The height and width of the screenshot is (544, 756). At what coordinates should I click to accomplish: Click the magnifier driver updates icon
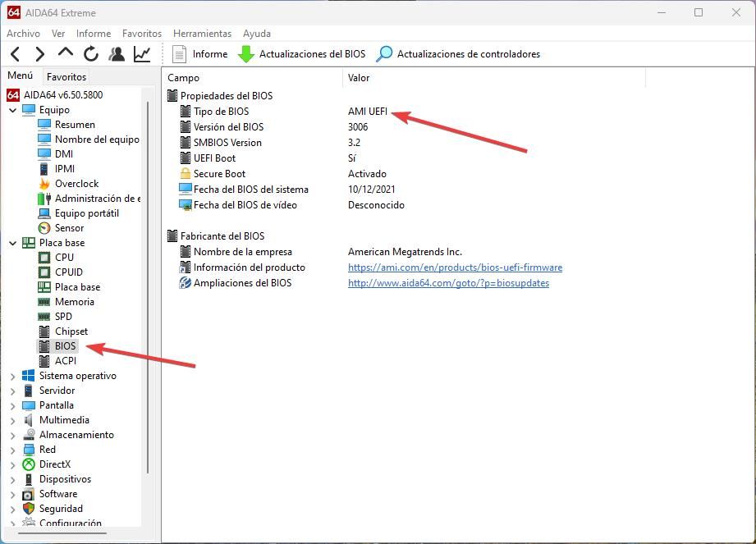coord(384,54)
